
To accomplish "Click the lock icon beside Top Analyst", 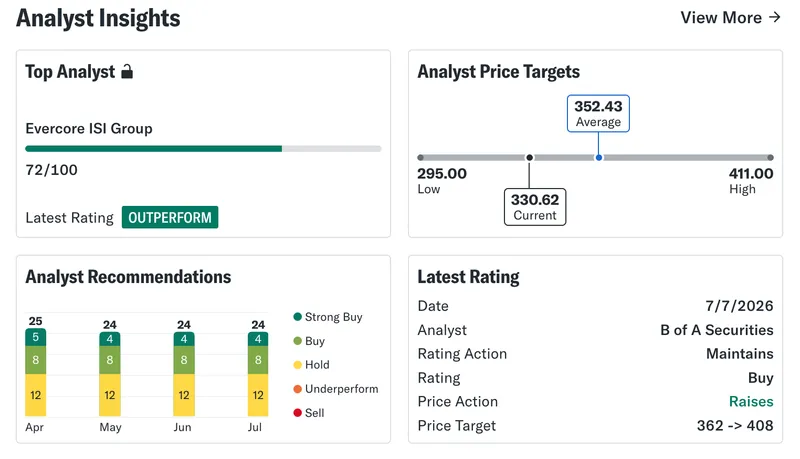I will pos(127,72).
